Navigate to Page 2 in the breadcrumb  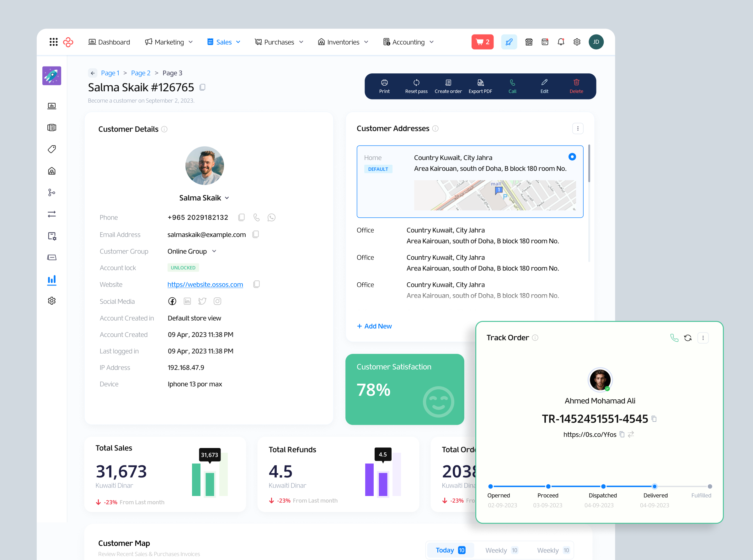pyautogui.click(x=141, y=72)
